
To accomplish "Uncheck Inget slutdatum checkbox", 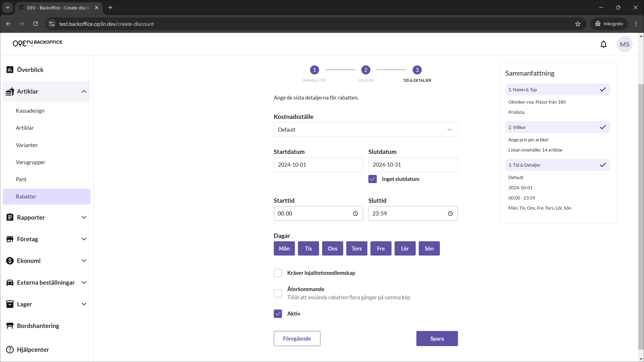I will (x=372, y=179).
